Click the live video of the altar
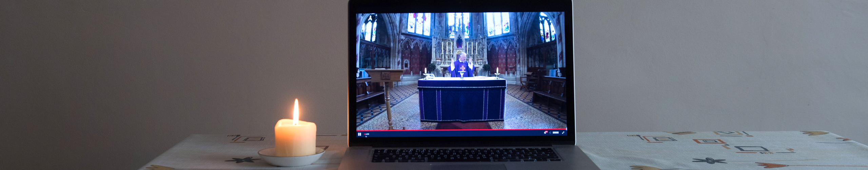Screen dimensions: 868x170 (461, 71)
